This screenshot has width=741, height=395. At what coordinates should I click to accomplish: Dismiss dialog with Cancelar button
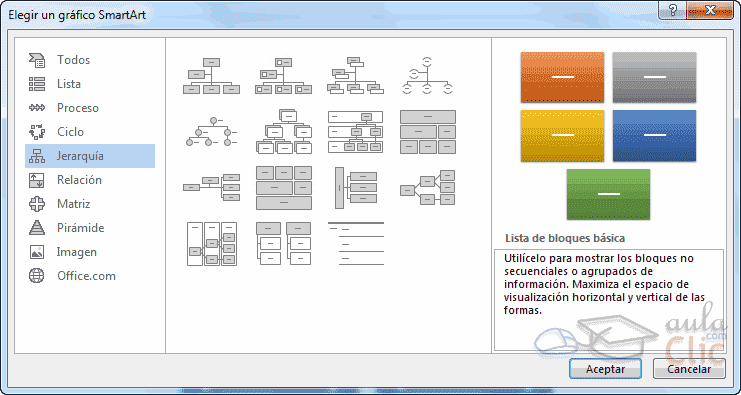pos(689,369)
